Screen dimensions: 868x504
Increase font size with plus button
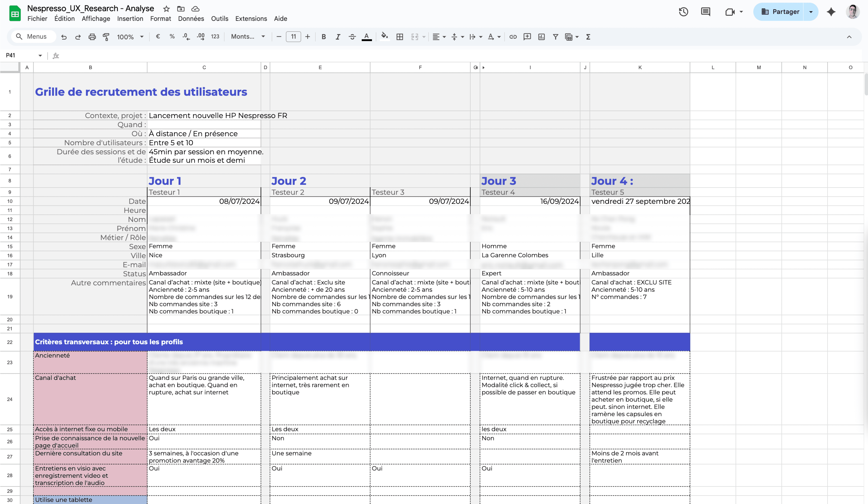coord(308,37)
